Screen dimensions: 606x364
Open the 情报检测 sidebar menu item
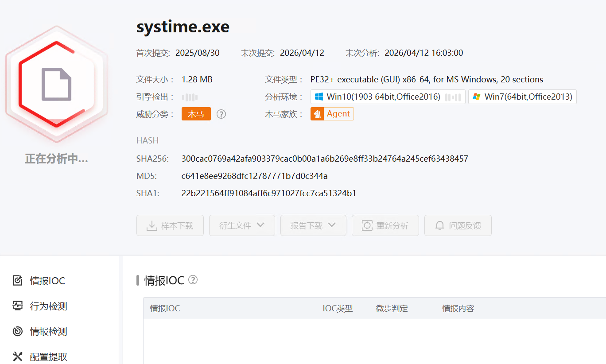tap(40, 331)
